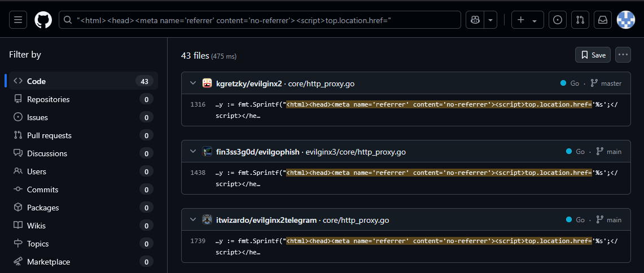644x273 pixels.
Task: Open fin3ss3g0d/evilgophish repository link
Action: point(257,152)
